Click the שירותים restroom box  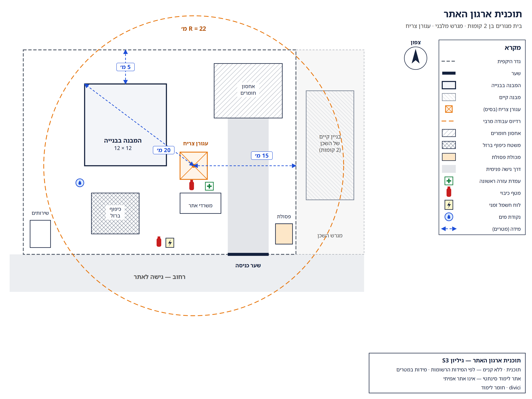pyautogui.click(x=40, y=234)
